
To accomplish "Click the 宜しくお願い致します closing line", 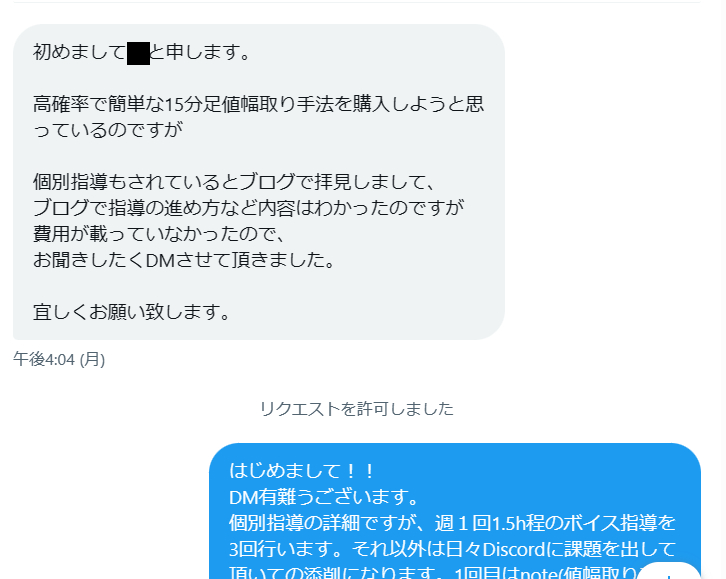I will pyautogui.click(x=131, y=312).
